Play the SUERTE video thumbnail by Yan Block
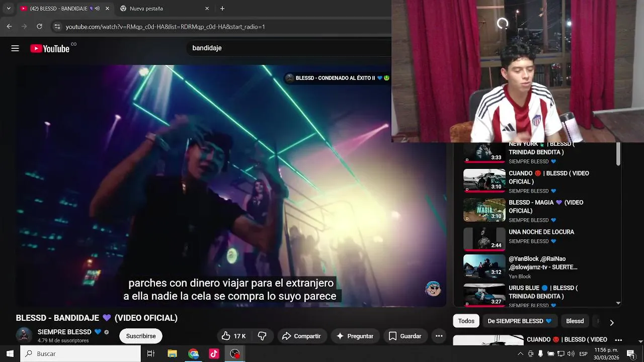The width and height of the screenshot is (644, 362). pyautogui.click(x=484, y=266)
